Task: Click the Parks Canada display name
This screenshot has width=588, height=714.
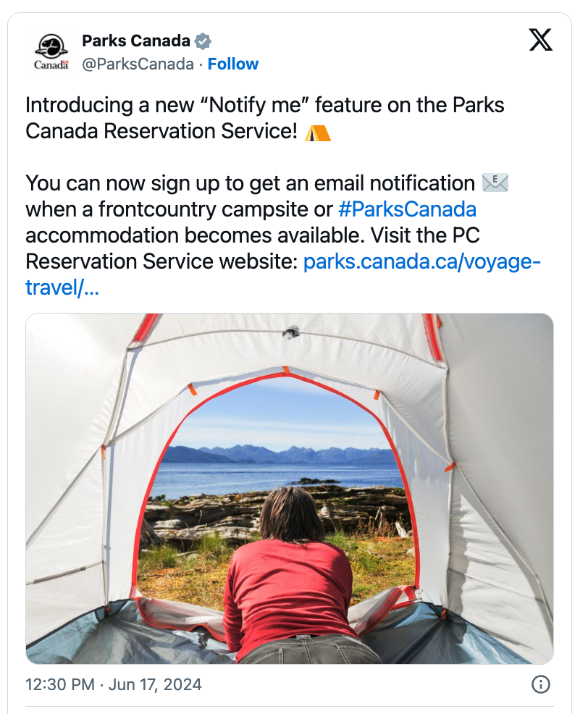Action: click(135, 41)
